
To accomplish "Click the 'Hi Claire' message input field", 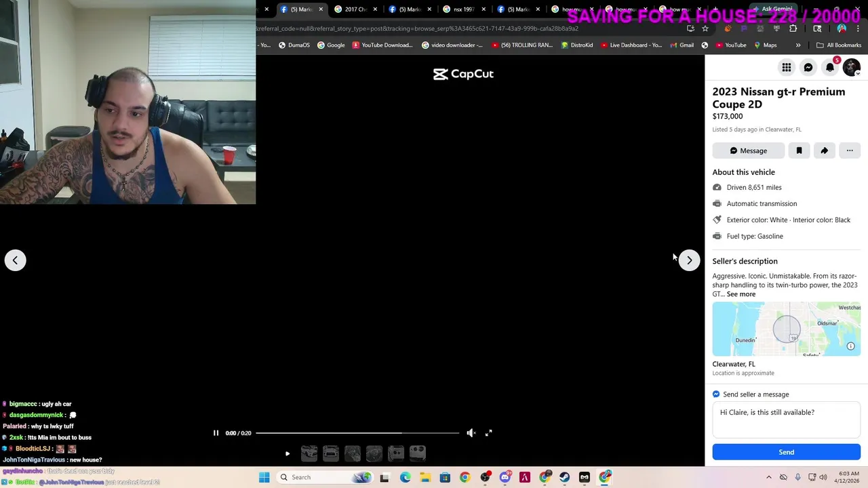I will coord(787,420).
